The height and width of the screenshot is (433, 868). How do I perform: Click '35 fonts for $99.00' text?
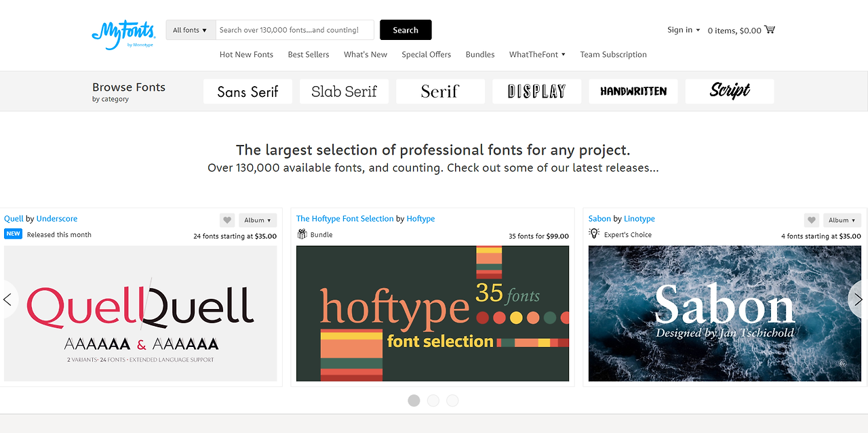click(x=539, y=236)
